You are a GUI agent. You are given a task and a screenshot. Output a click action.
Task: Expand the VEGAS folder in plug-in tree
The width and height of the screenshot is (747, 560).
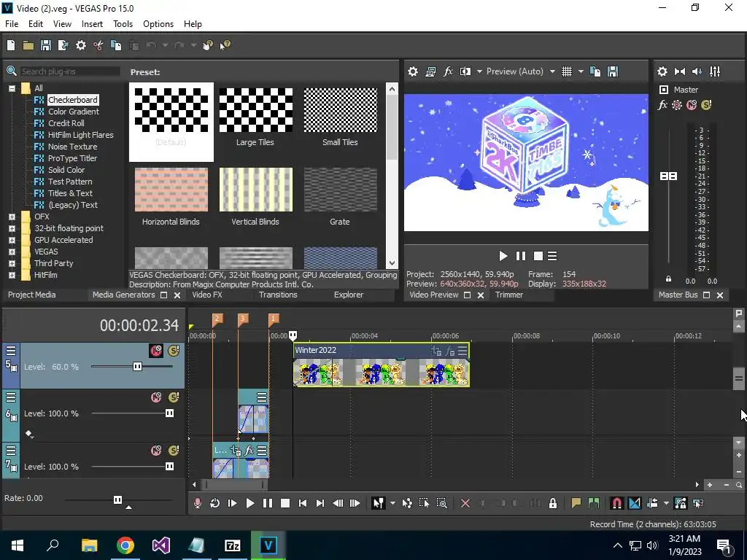click(x=12, y=252)
